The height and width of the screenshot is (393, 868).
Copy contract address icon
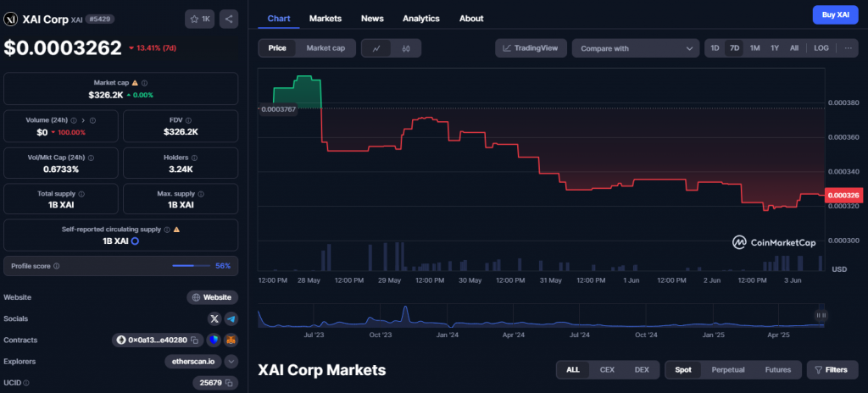coord(194,340)
